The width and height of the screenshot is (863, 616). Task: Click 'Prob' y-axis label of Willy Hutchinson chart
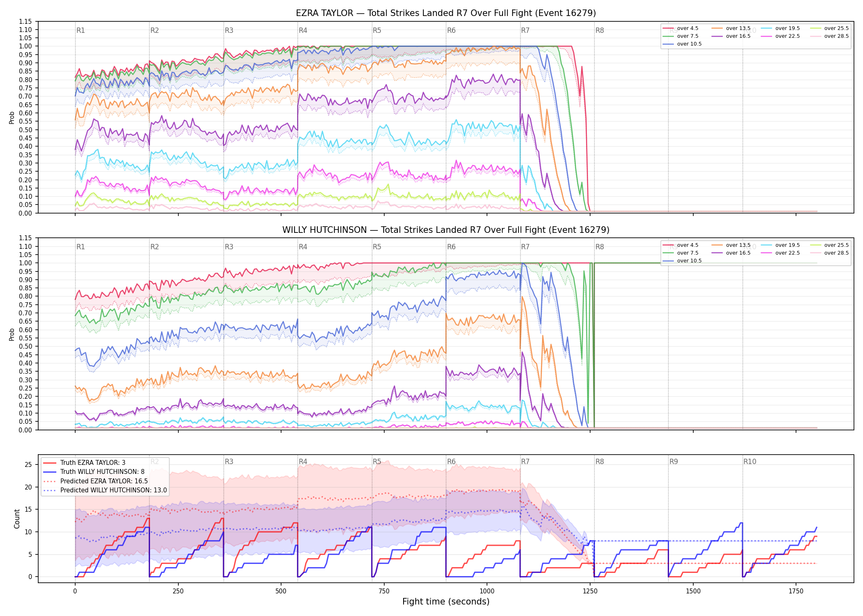[12, 334]
